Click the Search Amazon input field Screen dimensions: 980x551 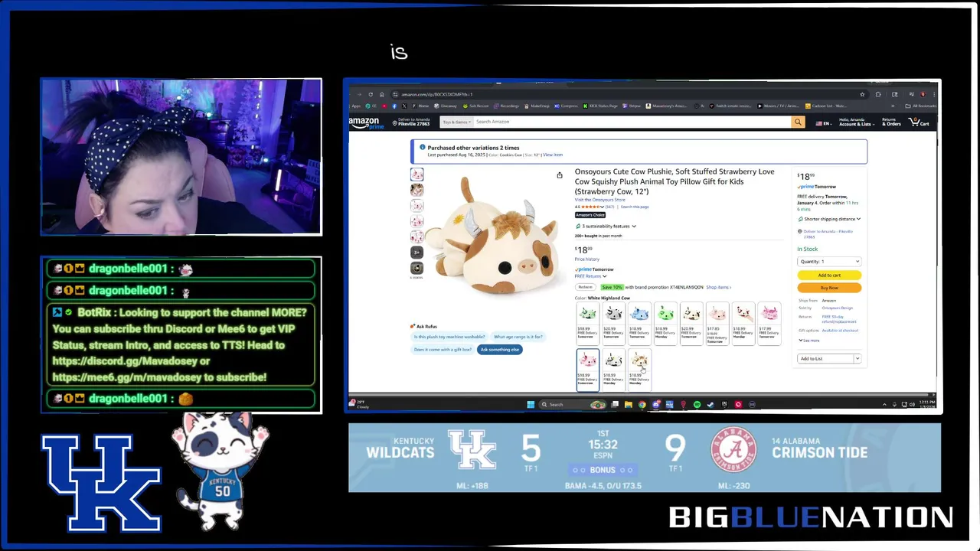coord(634,122)
